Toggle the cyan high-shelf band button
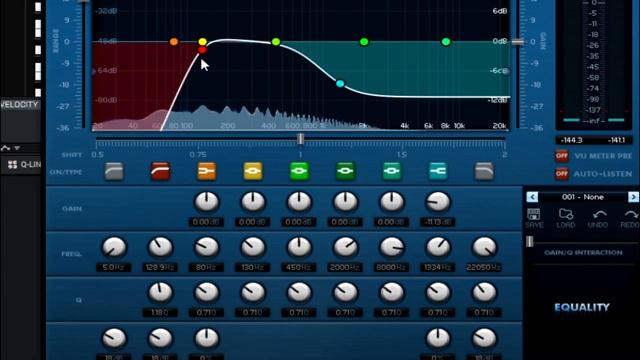The height and width of the screenshot is (360, 640). coord(438,171)
